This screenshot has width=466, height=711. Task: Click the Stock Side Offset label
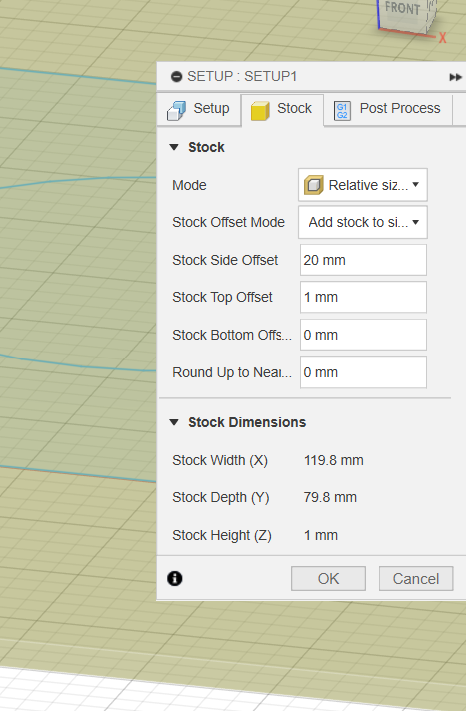tap(225, 260)
